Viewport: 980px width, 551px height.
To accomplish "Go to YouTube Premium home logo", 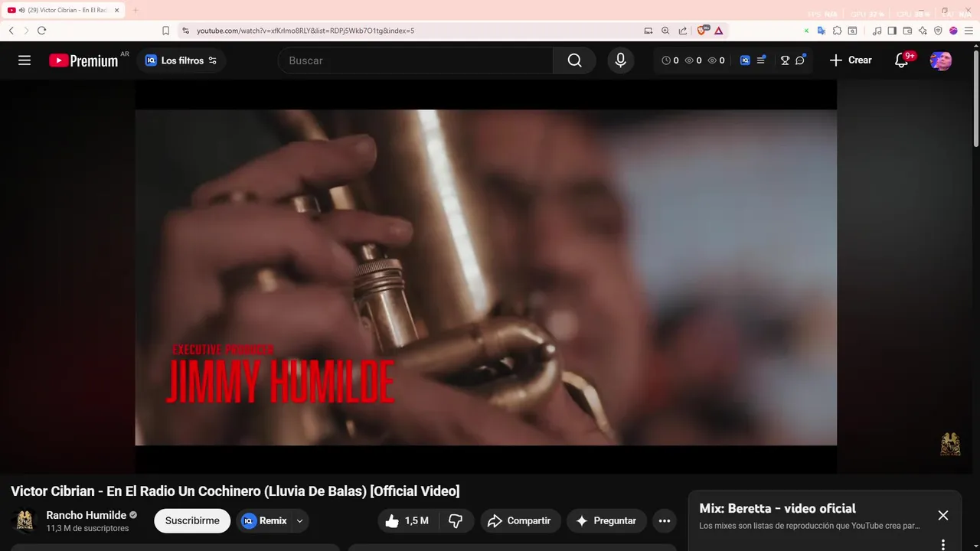I will [83, 60].
